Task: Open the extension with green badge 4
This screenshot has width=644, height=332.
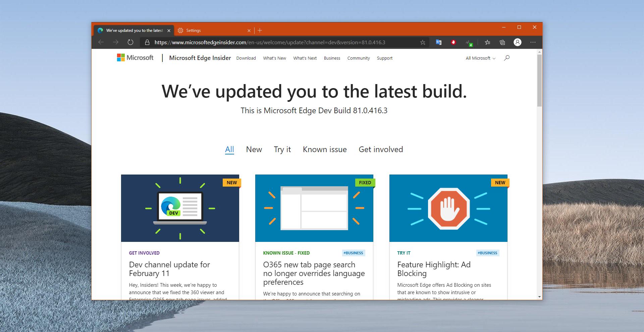Action: coord(469,43)
